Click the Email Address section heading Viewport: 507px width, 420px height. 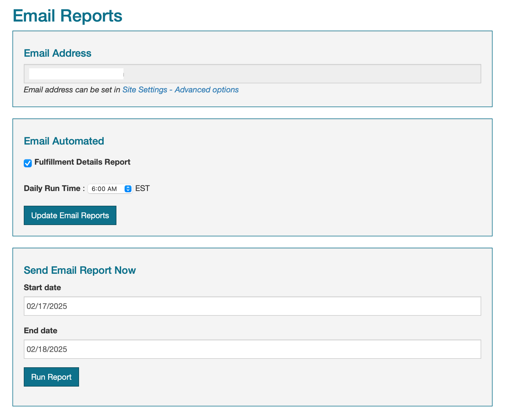coord(57,53)
